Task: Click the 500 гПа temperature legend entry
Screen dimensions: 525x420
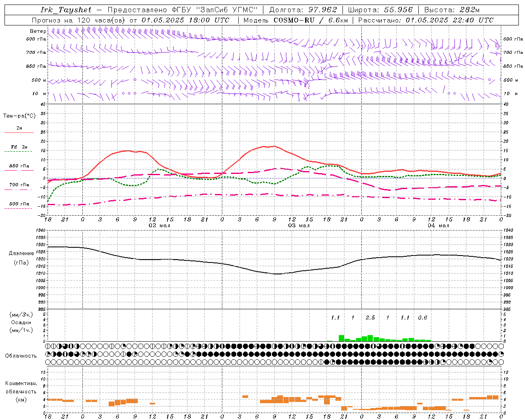Action: 19,204
